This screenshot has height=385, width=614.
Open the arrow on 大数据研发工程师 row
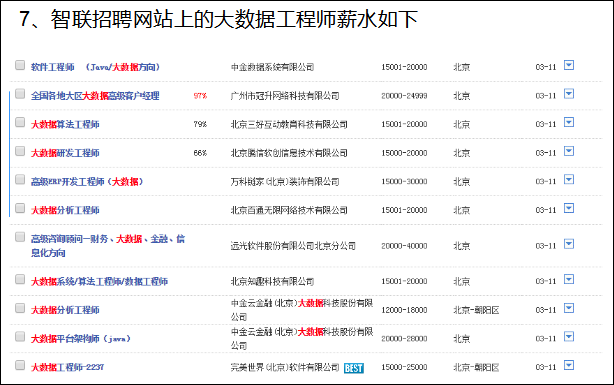coord(569,151)
